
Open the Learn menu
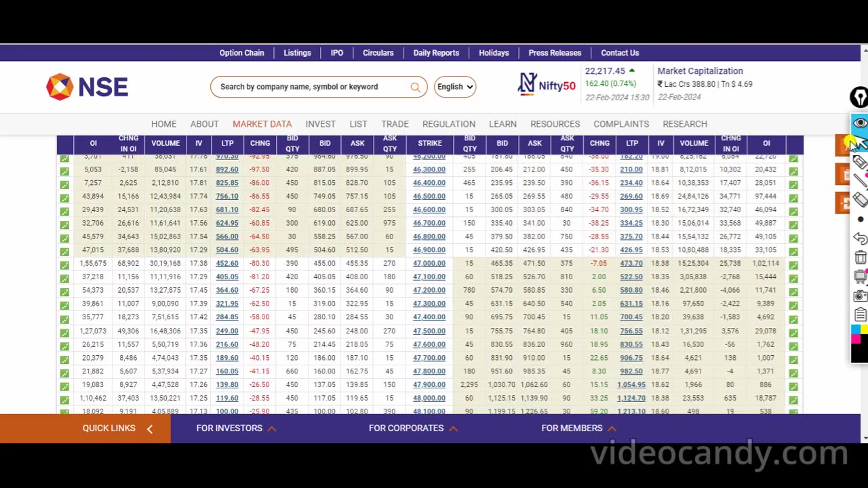pyautogui.click(x=502, y=124)
